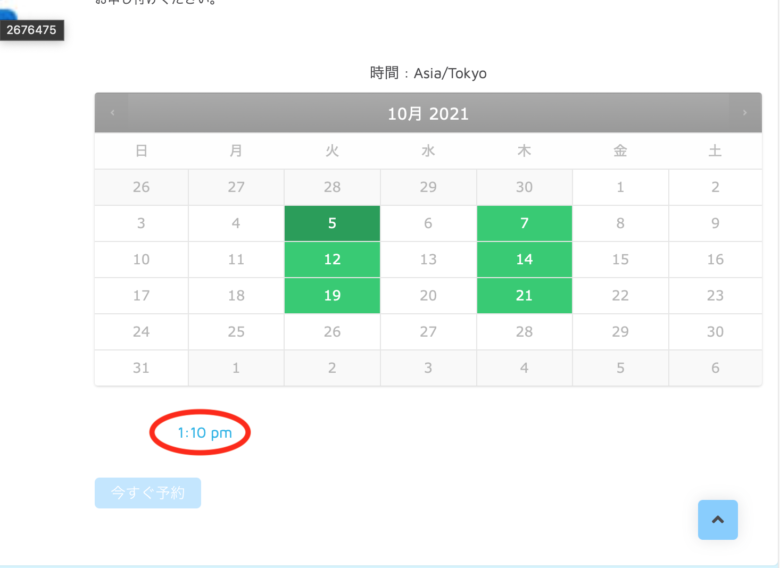This screenshot has height=568, width=780.
Task: Select available date October 5
Action: pos(332,224)
